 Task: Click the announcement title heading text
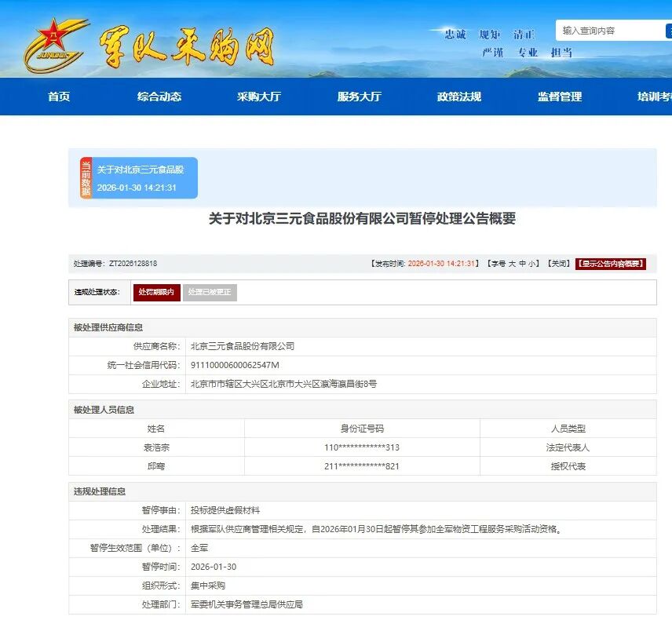(362, 218)
